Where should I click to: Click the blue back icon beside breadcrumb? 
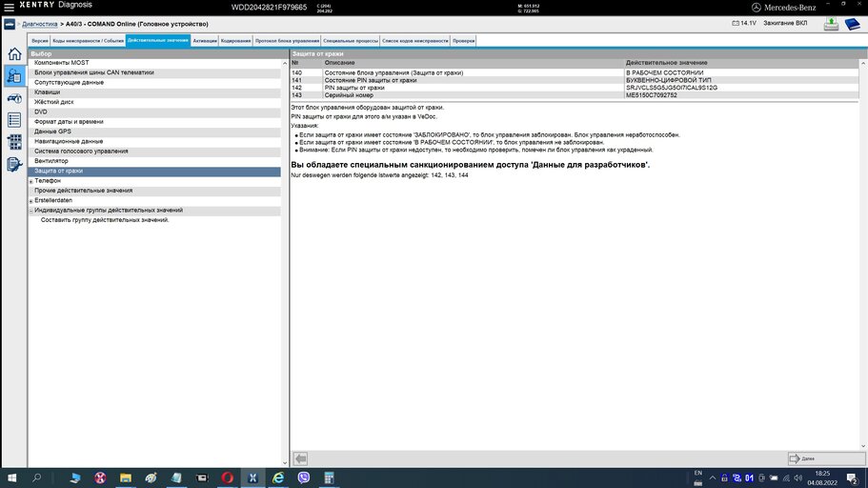[x=10, y=25]
